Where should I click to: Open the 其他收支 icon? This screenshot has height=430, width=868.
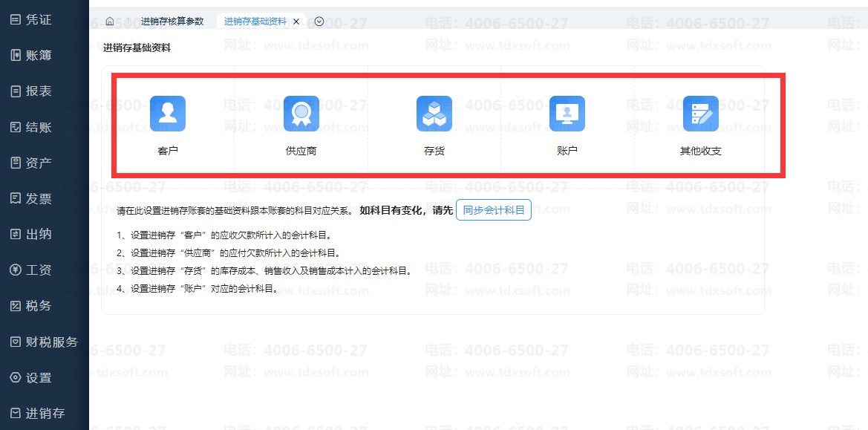[700, 114]
